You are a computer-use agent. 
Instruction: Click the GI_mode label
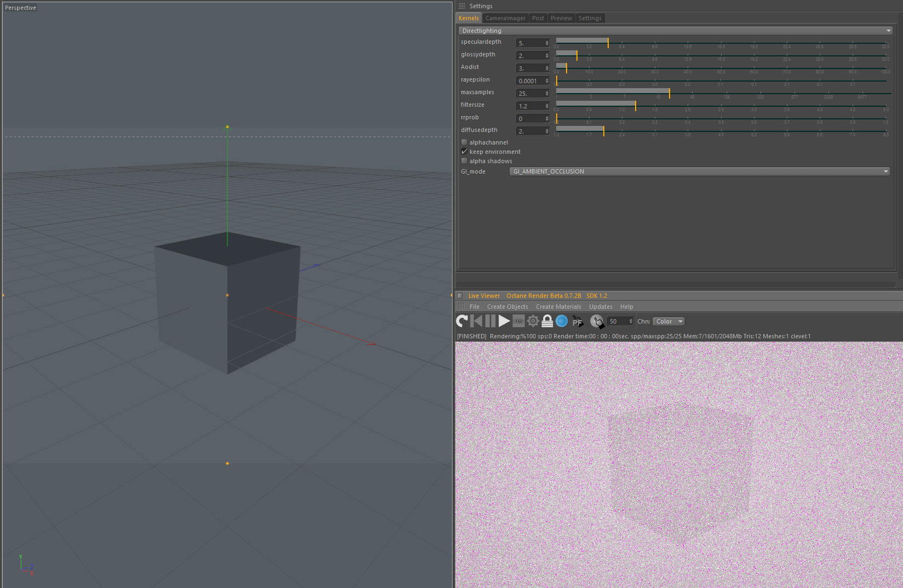pos(473,171)
